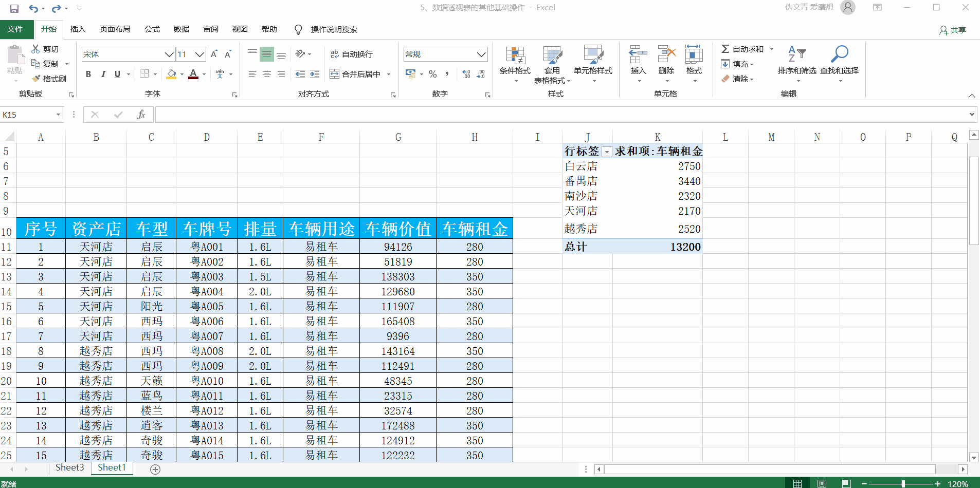Collapse the ribbon with the chevron
980x488 pixels.
tap(972, 96)
